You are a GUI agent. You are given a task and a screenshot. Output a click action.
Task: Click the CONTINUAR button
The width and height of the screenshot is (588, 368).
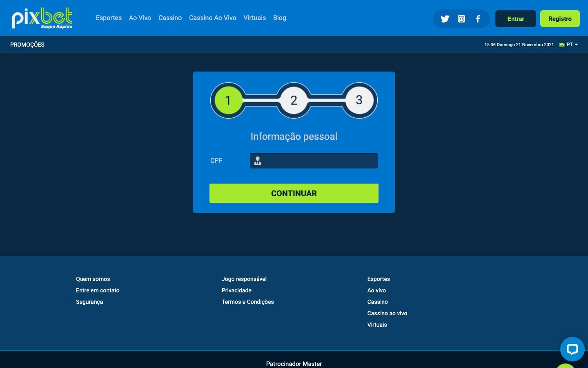294,193
